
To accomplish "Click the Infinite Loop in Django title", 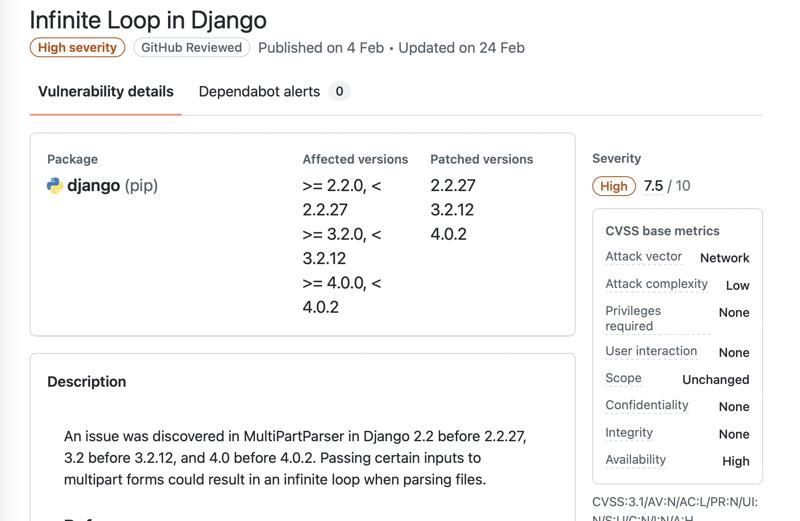I will point(148,20).
